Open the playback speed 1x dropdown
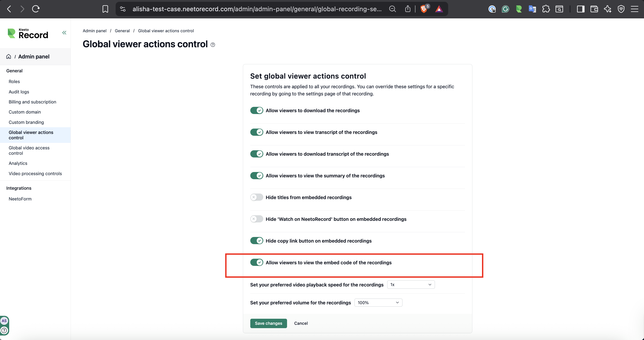Image resolution: width=644 pixels, height=340 pixels. (x=411, y=284)
